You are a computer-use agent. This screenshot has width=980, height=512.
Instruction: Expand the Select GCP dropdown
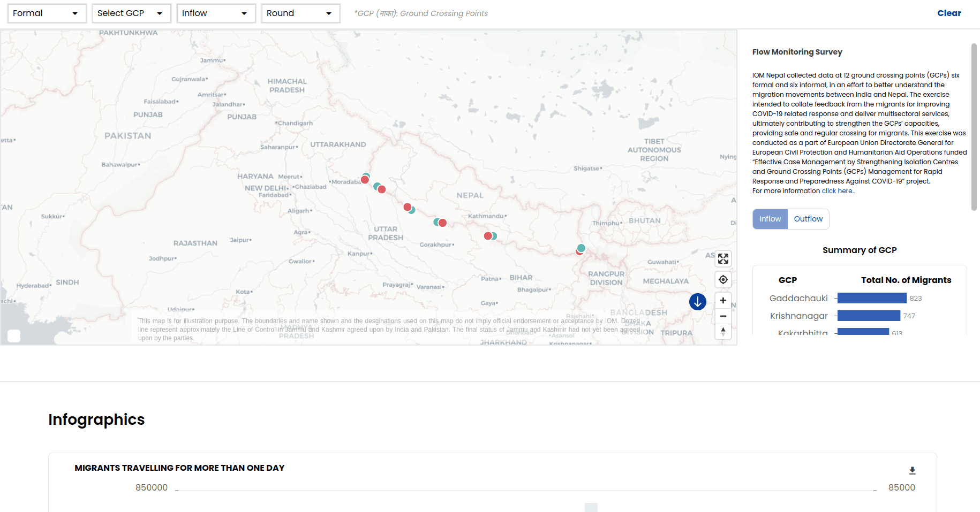(131, 13)
